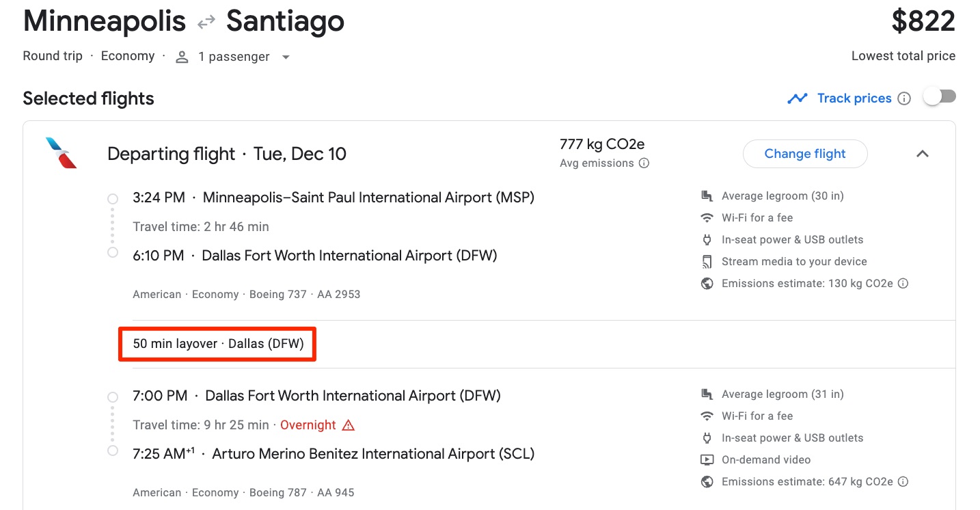
Task: Click the Change flight button
Action: (x=805, y=154)
